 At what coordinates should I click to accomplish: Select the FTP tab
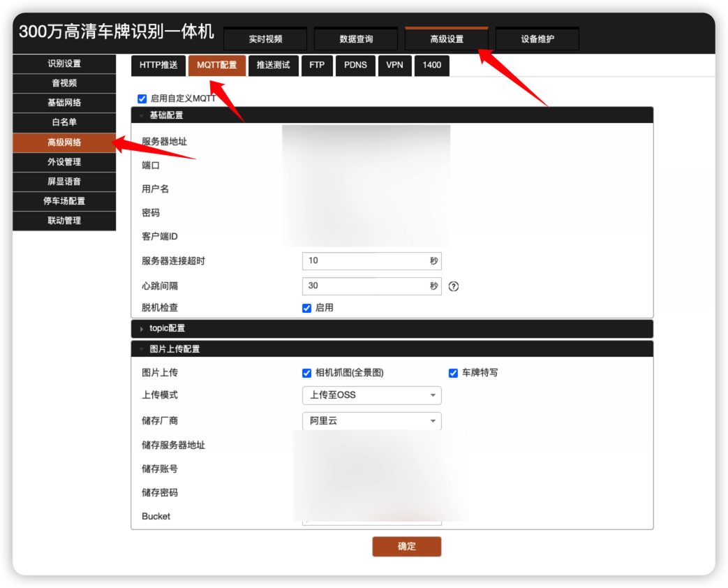[x=317, y=66]
